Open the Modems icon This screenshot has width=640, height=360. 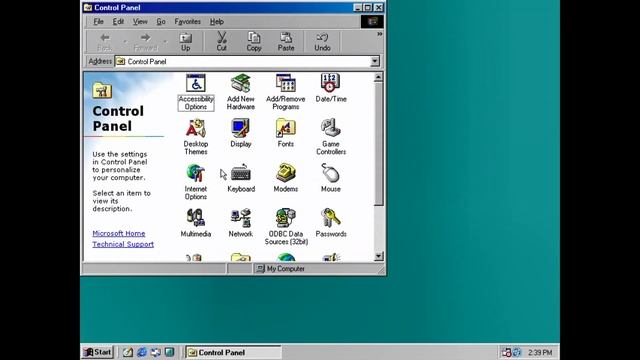pyautogui.click(x=286, y=178)
